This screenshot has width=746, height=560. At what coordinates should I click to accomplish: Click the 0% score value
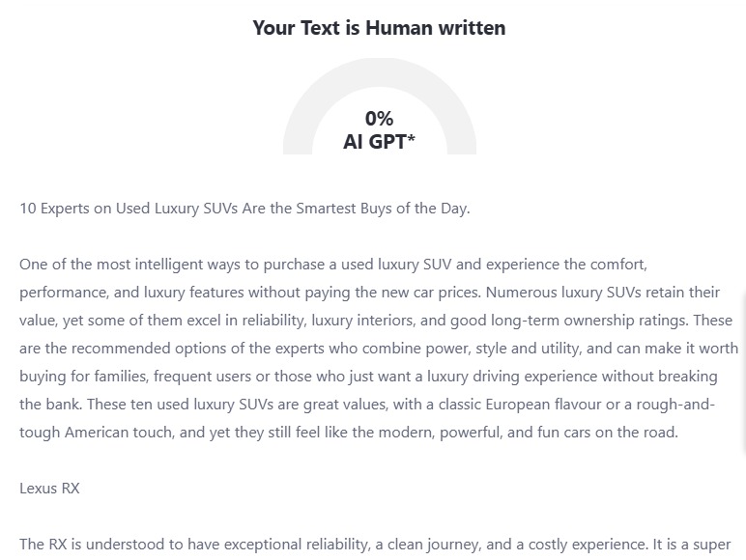coord(379,119)
